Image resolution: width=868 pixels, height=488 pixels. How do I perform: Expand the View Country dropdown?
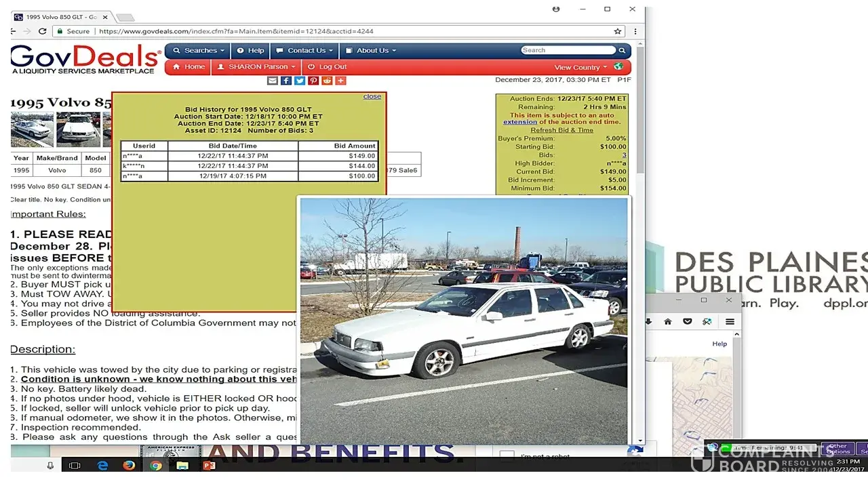(580, 67)
